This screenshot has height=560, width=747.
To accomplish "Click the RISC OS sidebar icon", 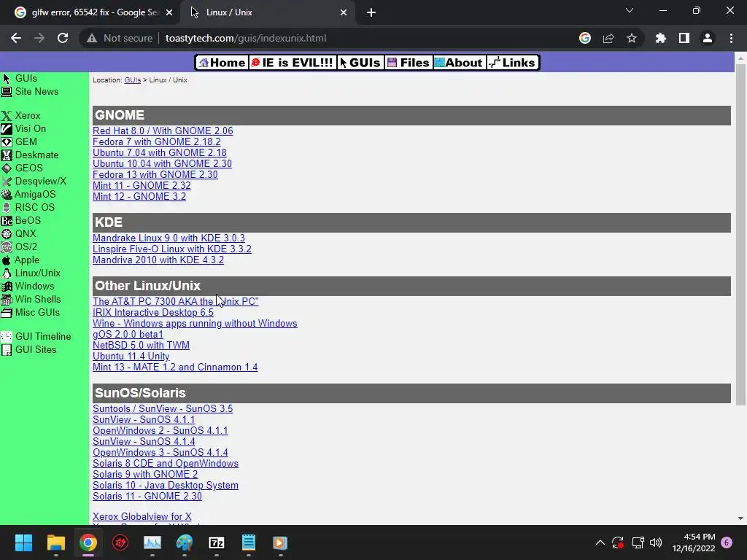I will 6,207.
